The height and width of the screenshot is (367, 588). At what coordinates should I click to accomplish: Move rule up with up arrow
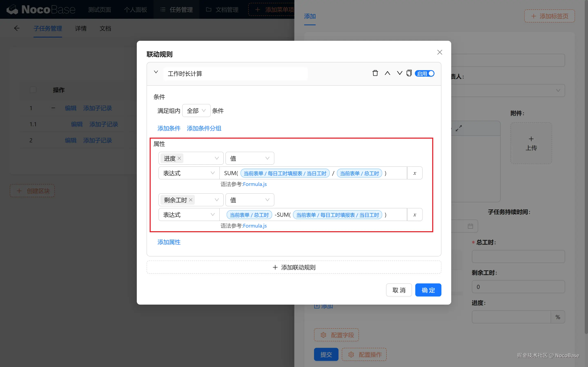[387, 73]
